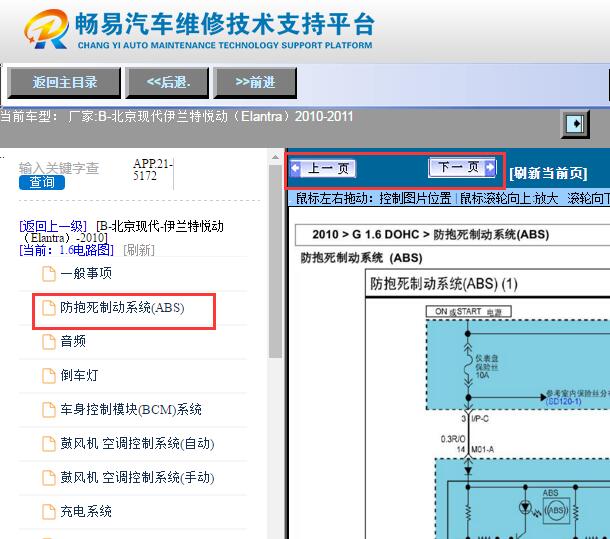Open the 充电系统 entry
This screenshot has width=610, height=539.
tap(86, 511)
